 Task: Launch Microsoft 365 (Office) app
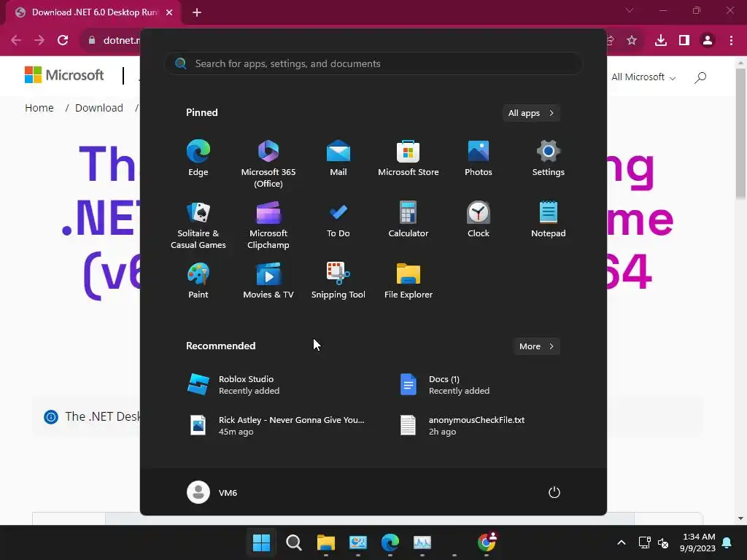pos(268,164)
